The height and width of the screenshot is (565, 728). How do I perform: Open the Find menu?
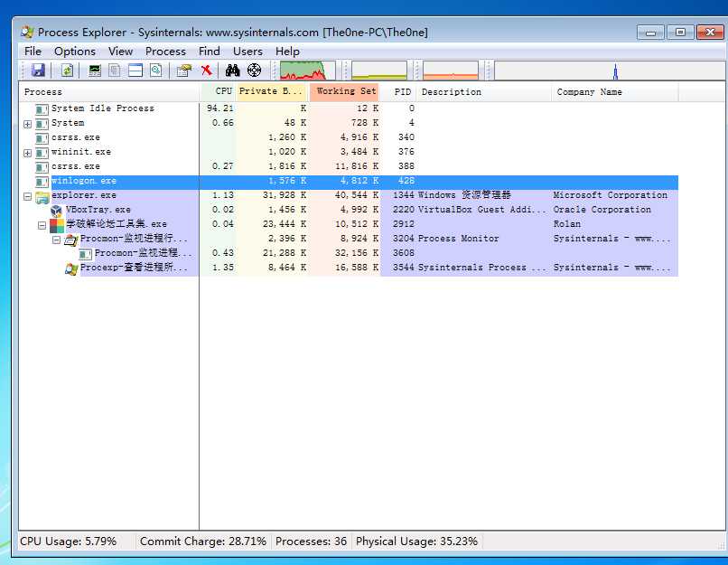(209, 52)
